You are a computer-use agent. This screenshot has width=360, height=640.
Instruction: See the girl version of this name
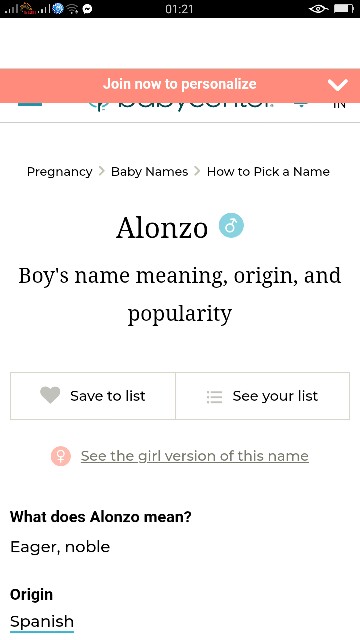coord(195,456)
